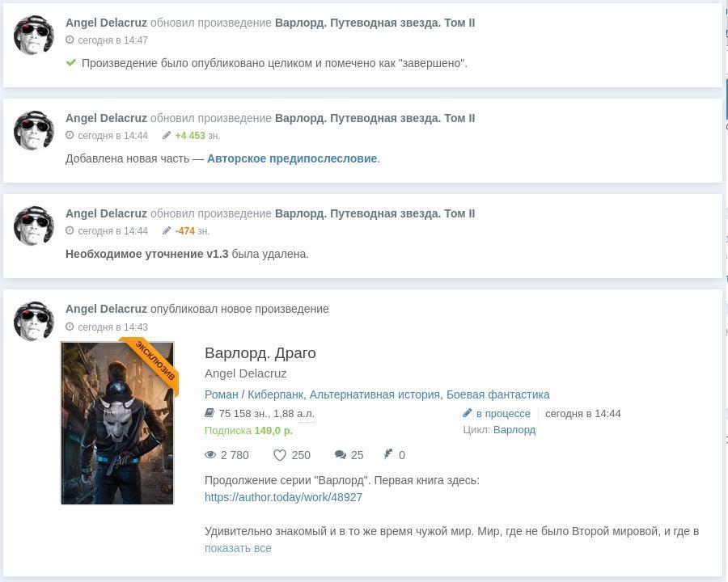The height and width of the screenshot is (582, 728).
Task: Open the 'Авторское предипослесловие' chapter link
Action: pyautogui.click(x=292, y=158)
